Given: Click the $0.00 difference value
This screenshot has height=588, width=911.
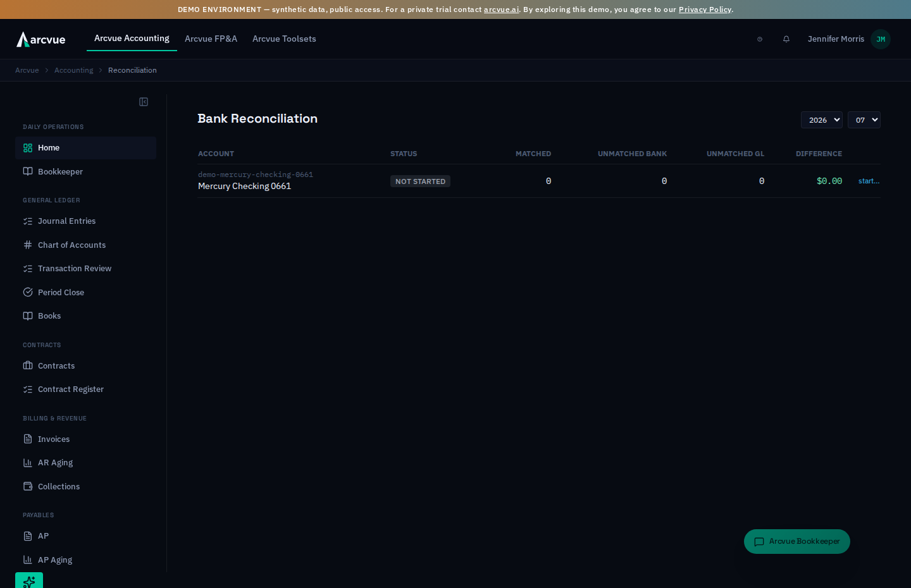Looking at the screenshot, I should pos(829,181).
